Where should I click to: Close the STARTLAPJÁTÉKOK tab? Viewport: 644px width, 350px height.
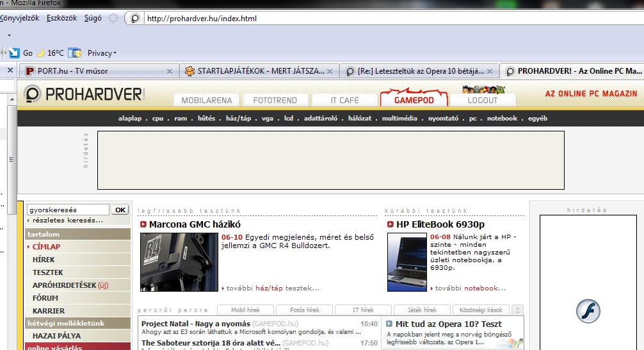(x=330, y=71)
